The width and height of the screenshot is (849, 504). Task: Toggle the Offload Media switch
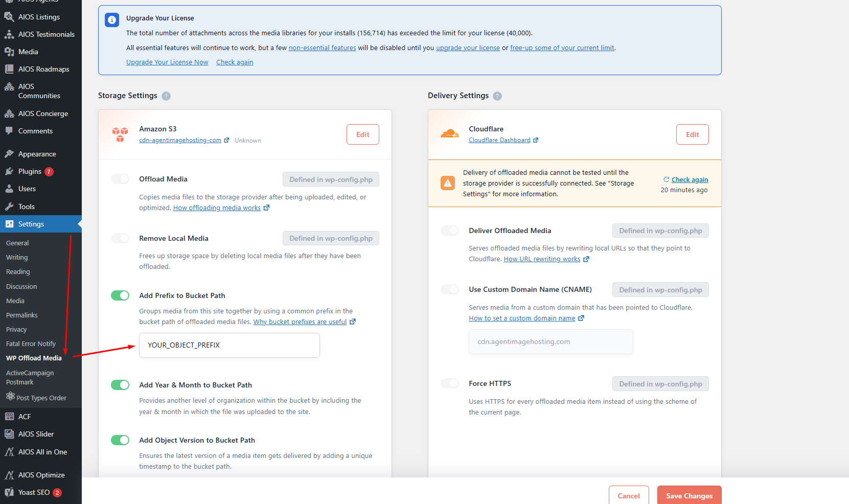[120, 179]
